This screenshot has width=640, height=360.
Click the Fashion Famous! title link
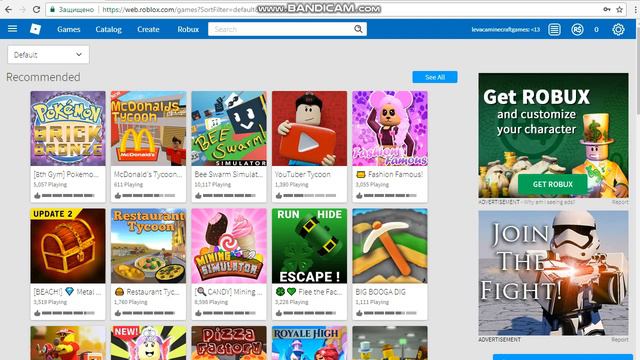(x=389, y=174)
